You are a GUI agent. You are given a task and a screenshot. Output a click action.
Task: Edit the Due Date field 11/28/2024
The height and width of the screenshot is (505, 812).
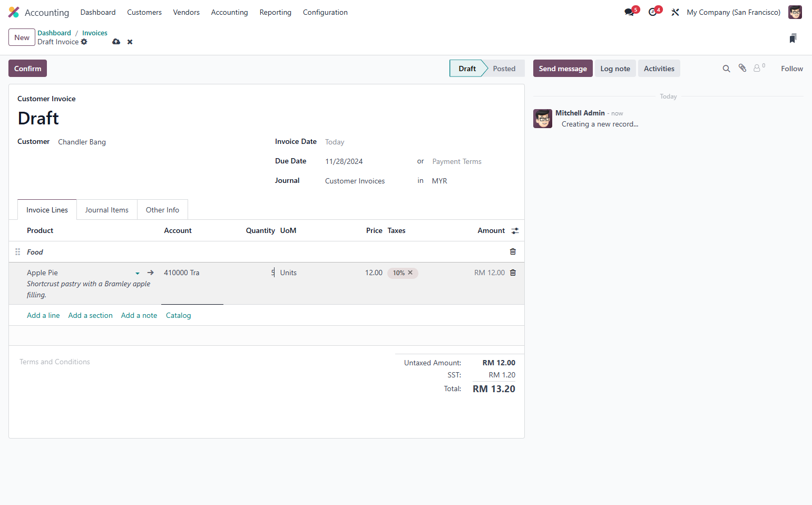pos(344,161)
